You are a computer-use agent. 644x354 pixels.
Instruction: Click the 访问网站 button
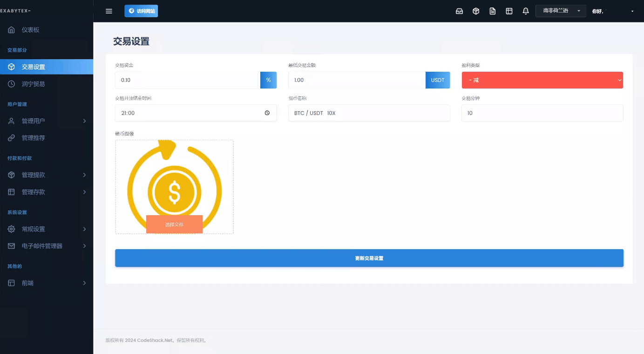point(141,11)
